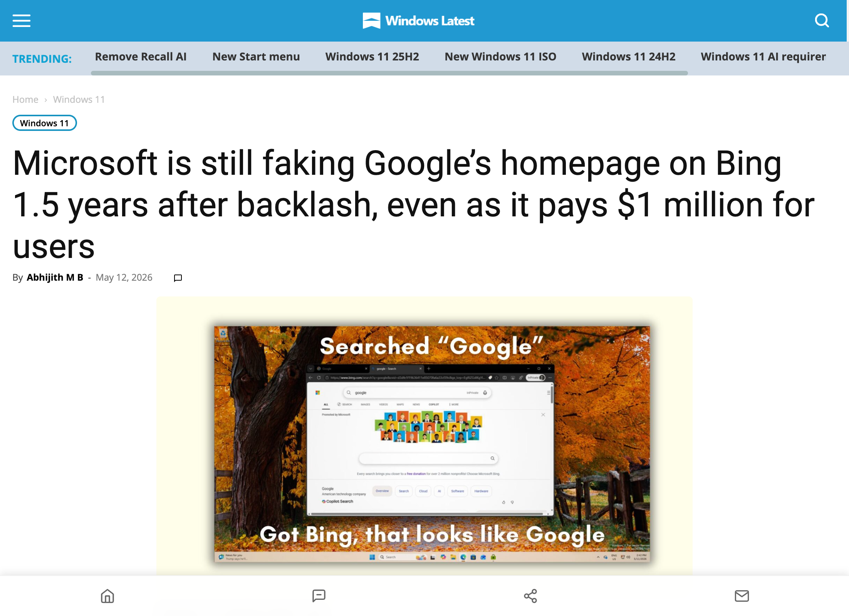Click the date May 12, 2026

(x=124, y=277)
